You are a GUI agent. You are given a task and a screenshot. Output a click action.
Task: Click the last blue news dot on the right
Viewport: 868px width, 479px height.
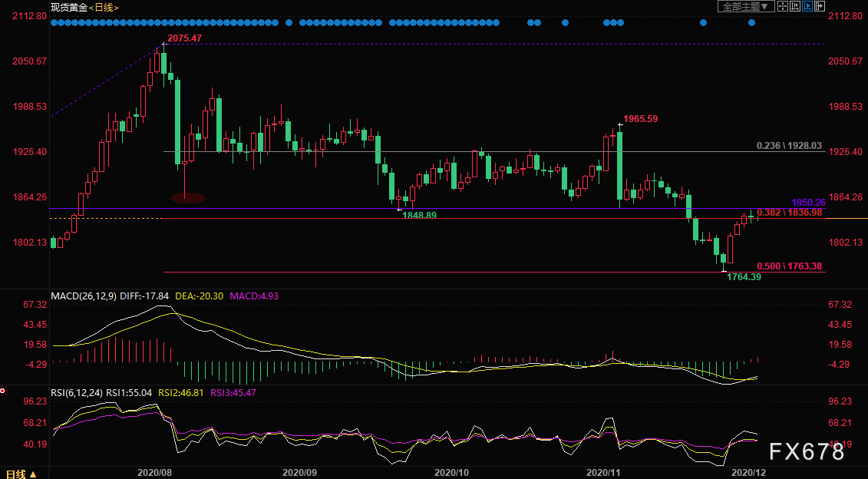(752, 23)
